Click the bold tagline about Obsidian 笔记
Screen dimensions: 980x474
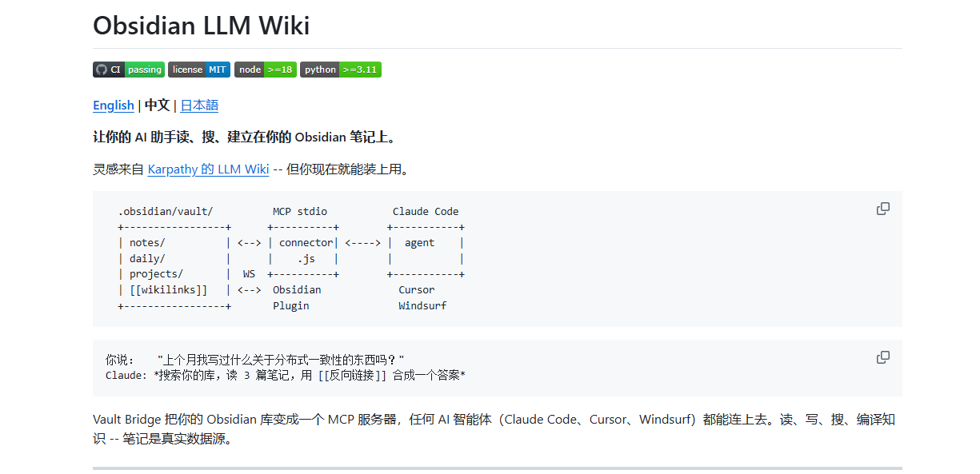244,137
